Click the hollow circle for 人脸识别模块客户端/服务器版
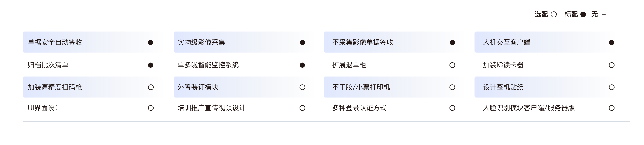This screenshot has width=644, height=145. tap(612, 108)
